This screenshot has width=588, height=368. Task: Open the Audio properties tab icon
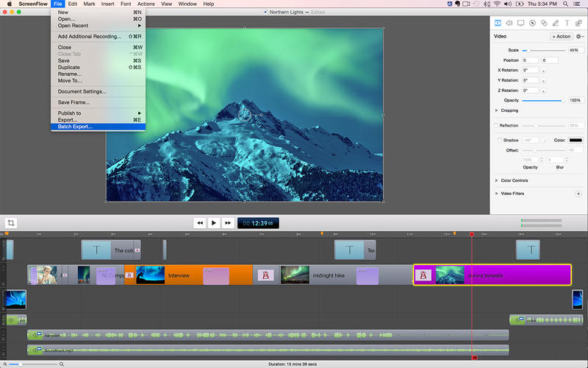509,23
